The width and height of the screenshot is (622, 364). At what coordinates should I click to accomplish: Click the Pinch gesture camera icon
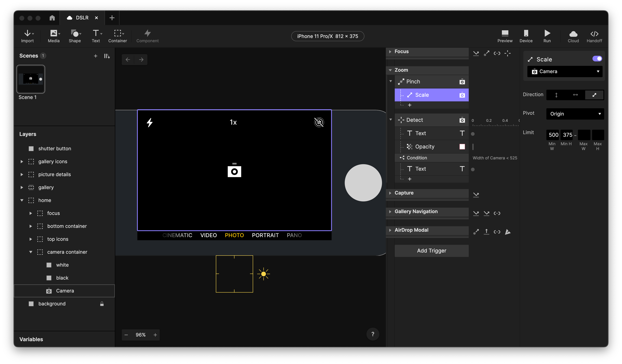[462, 81]
